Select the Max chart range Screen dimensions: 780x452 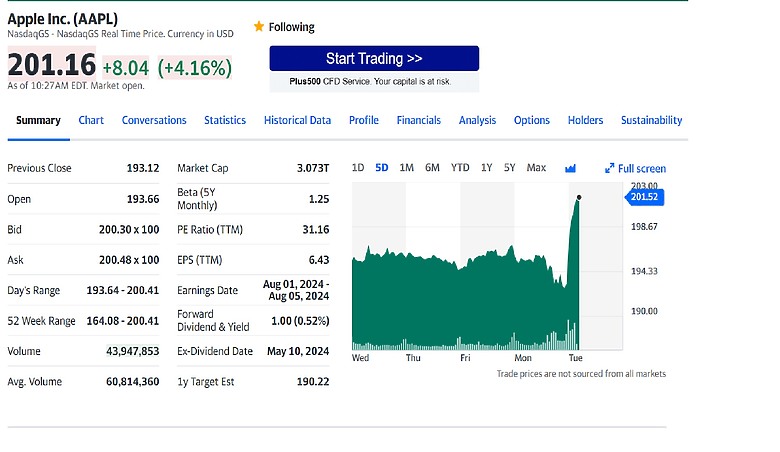(x=536, y=168)
